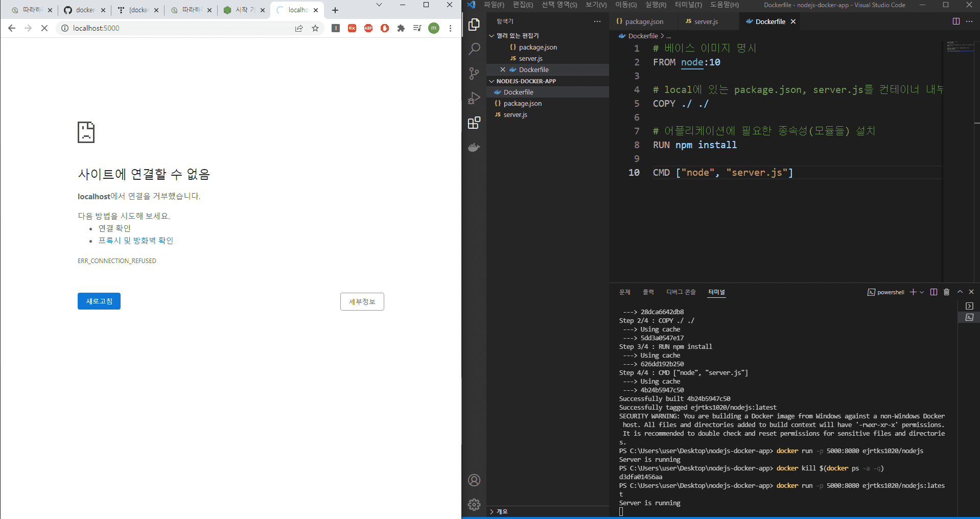Image resolution: width=980 pixels, height=519 pixels.
Task: Open the 터미널(T) menu in menu bar
Action: pos(688,5)
